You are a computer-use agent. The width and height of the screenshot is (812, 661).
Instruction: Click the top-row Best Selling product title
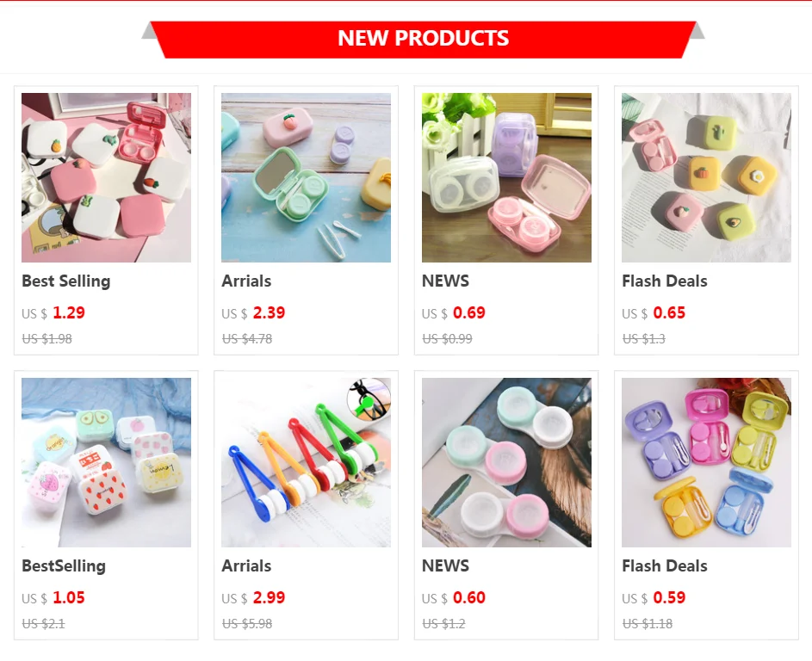pos(66,281)
